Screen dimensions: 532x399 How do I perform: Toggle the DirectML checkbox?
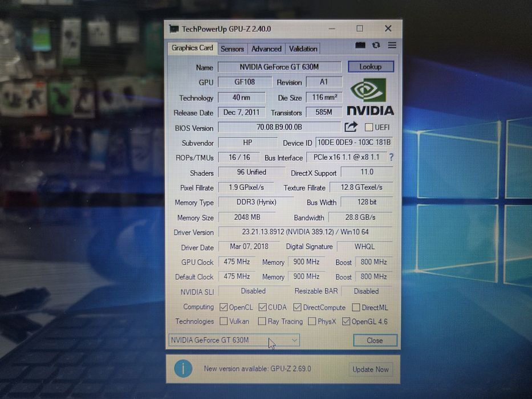(x=356, y=308)
